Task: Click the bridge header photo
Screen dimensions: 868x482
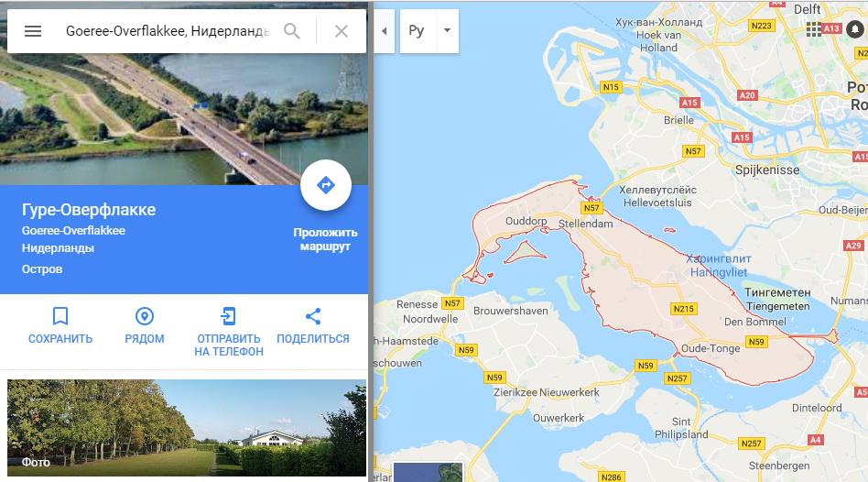Action: pos(184,119)
